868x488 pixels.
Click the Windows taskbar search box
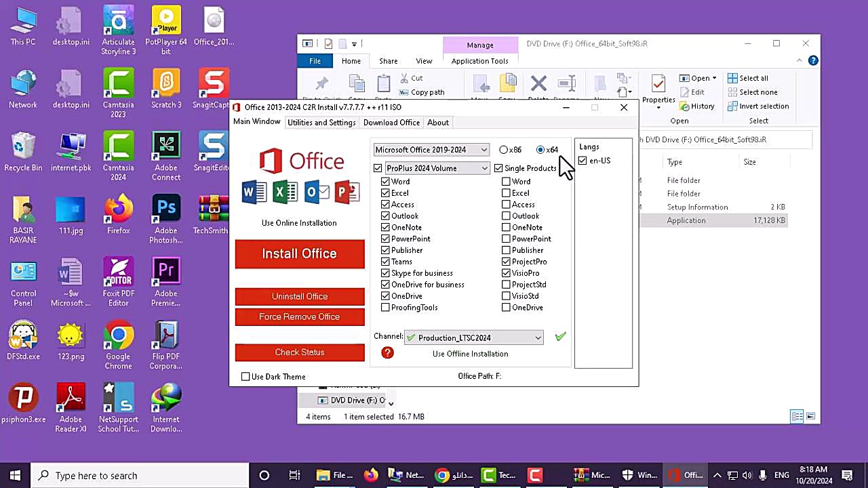141,475
